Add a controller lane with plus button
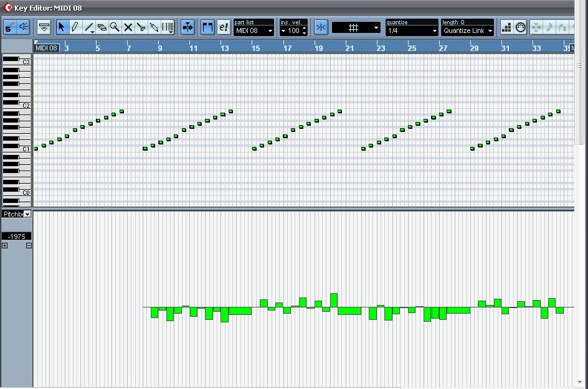588x389 pixels. (x=5, y=246)
